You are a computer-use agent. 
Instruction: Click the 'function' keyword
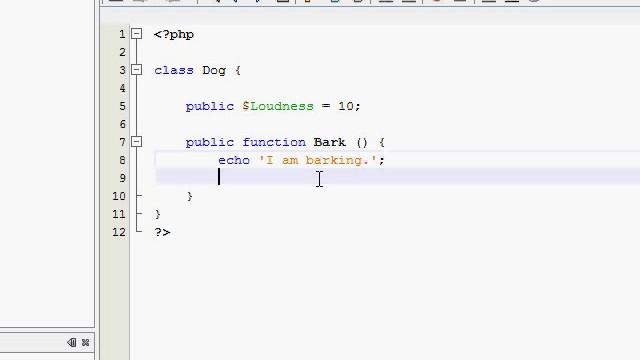click(x=274, y=142)
